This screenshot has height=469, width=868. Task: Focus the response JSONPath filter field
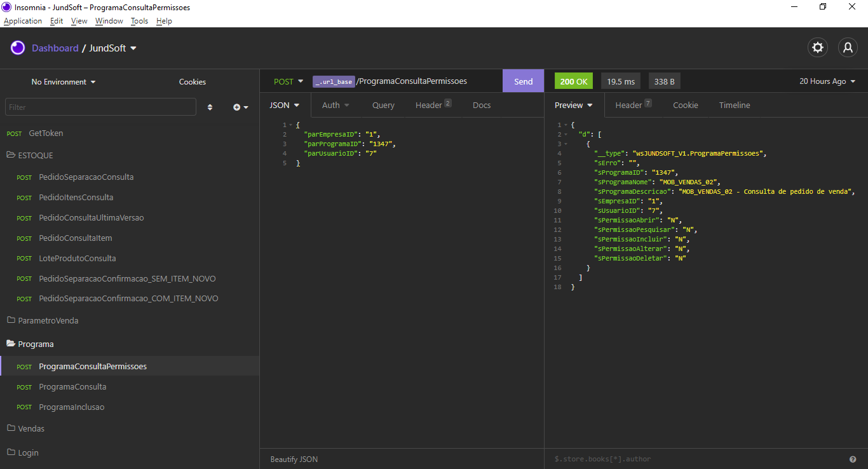pyautogui.click(x=698, y=459)
